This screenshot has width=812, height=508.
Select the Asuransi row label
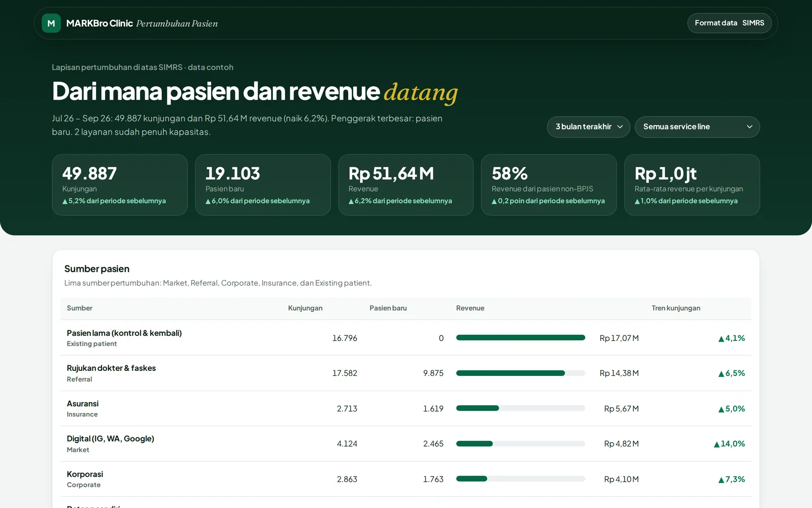(x=83, y=404)
